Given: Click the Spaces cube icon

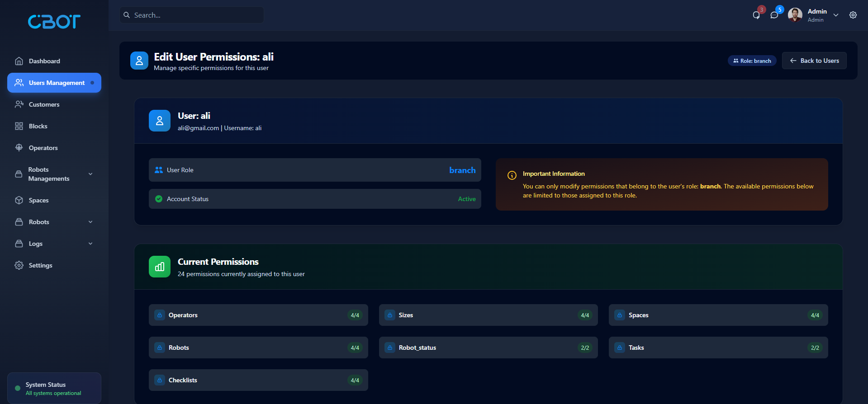Looking at the screenshot, I should 19,200.
